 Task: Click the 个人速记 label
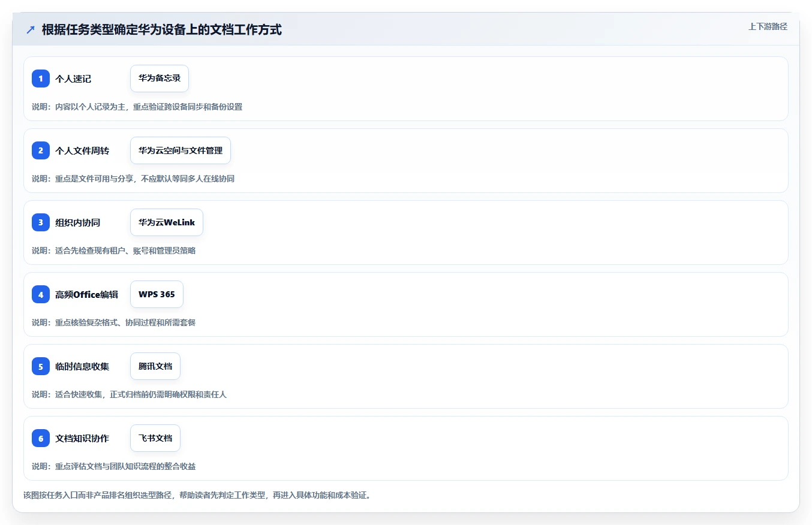pos(73,79)
